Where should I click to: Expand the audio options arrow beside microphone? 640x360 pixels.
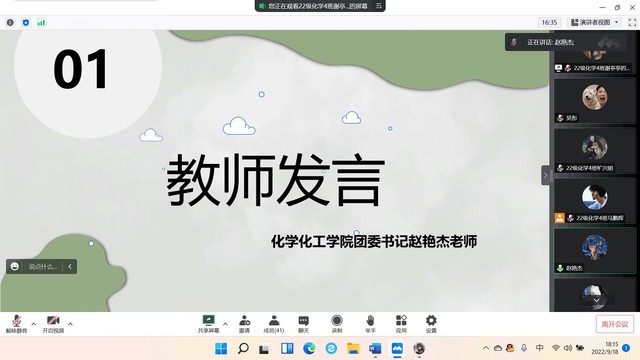[33, 324]
